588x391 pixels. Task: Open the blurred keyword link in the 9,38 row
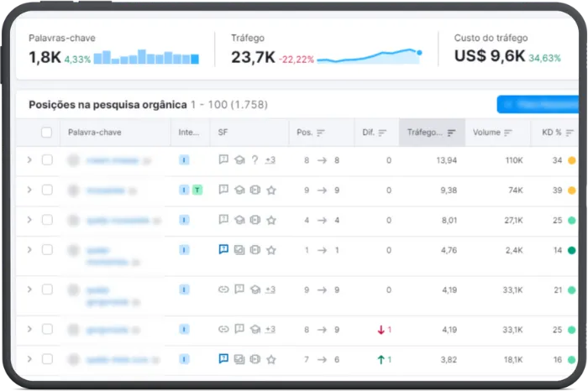tap(105, 190)
